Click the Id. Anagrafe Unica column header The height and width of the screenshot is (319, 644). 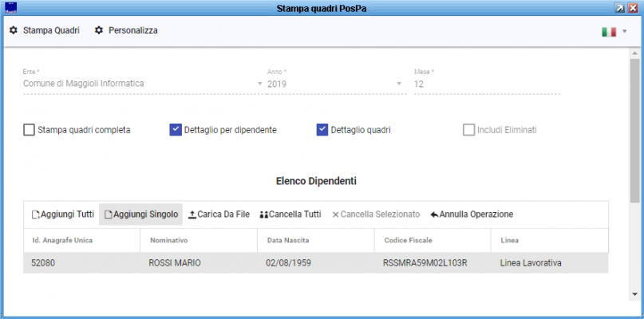81,241
